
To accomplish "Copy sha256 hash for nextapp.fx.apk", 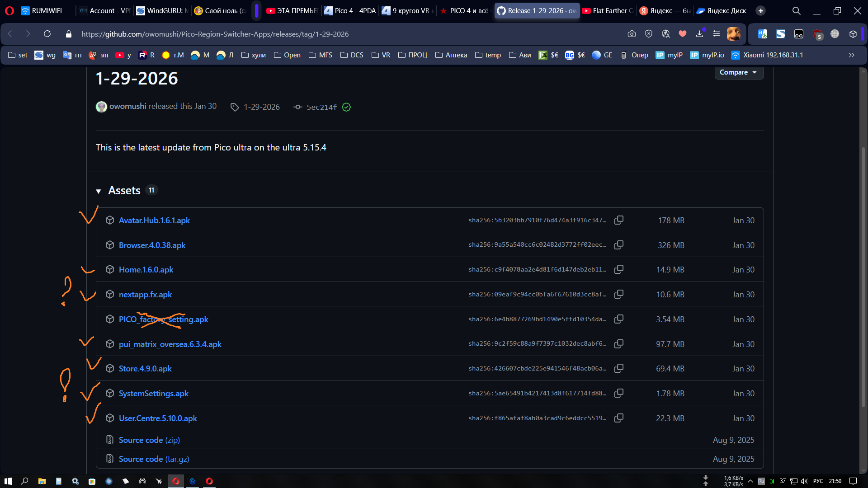I will tap(619, 294).
